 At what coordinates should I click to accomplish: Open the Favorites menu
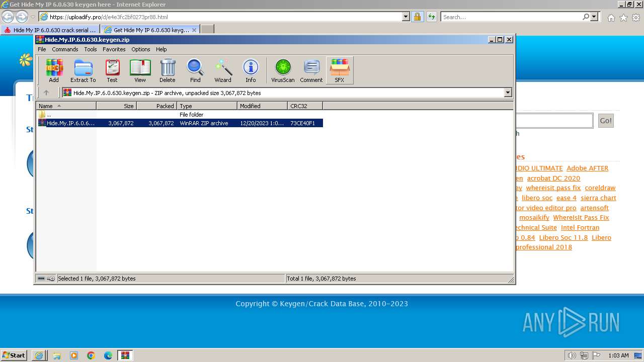(x=114, y=49)
